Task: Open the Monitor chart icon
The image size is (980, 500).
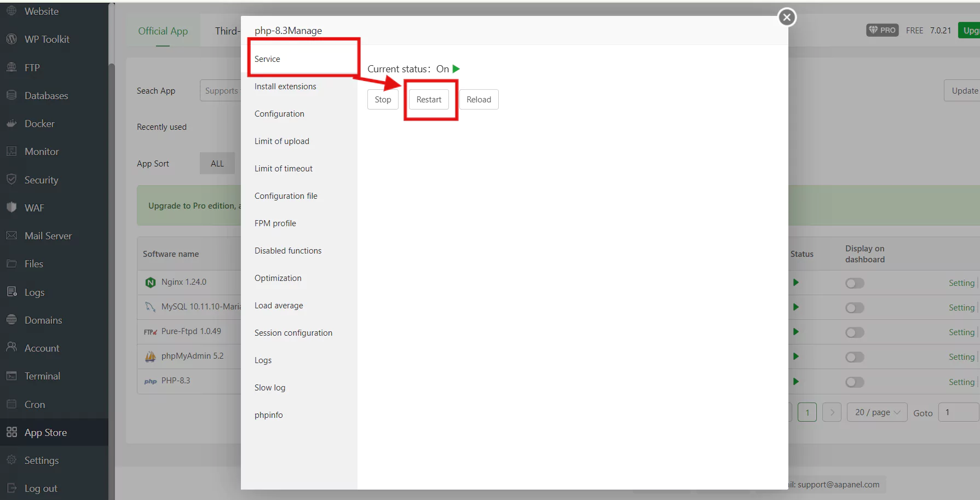Action: (11, 151)
